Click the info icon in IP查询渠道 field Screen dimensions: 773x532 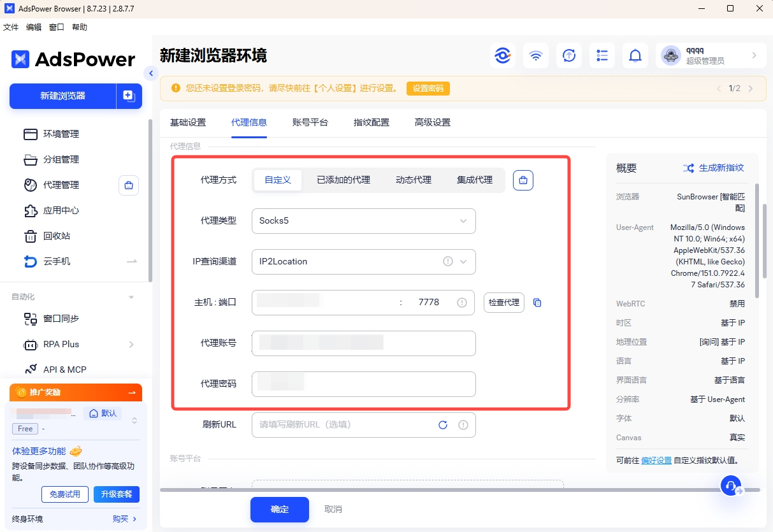pos(448,261)
